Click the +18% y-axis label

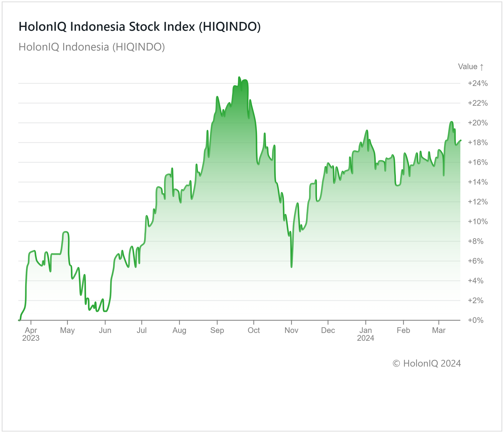(x=478, y=143)
